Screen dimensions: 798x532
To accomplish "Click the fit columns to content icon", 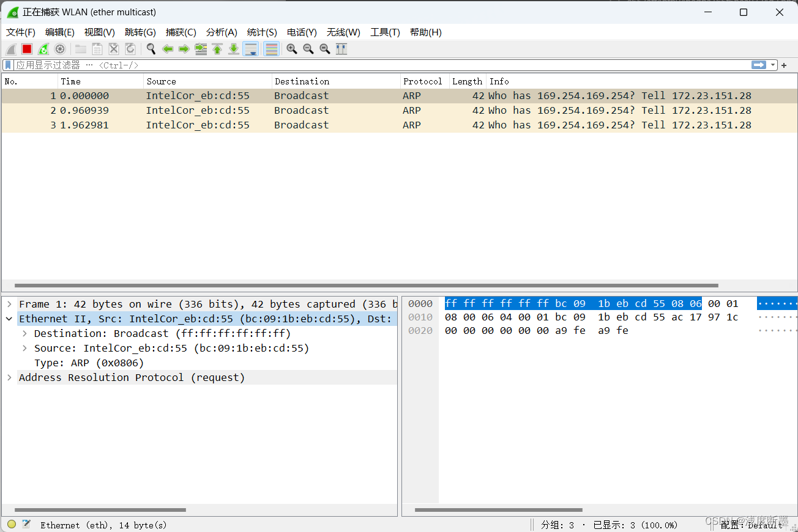I will pyautogui.click(x=341, y=50).
